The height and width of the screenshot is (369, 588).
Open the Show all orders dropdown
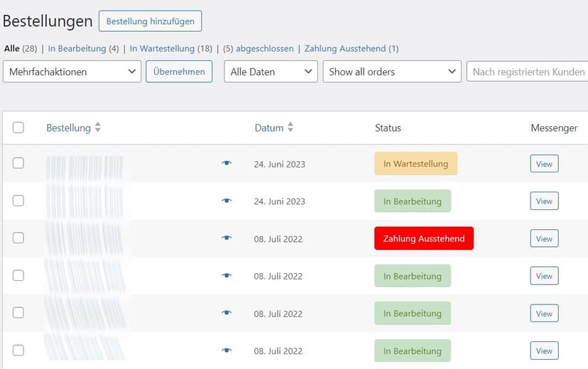click(x=392, y=72)
